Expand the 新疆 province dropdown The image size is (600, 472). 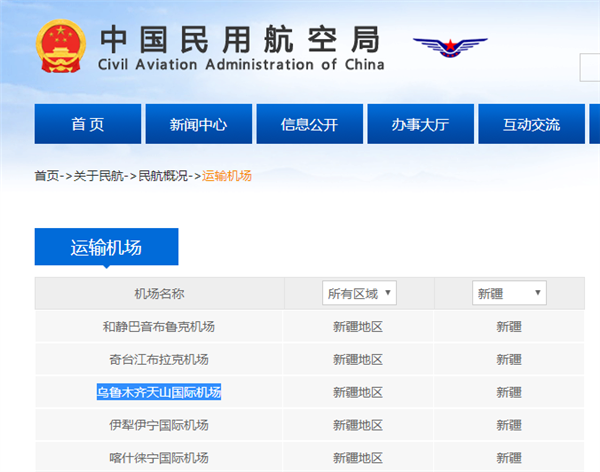click(x=509, y=293)
